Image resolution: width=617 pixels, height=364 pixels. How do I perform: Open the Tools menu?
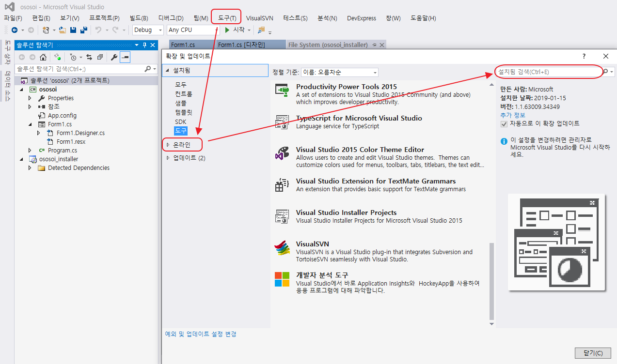pos(227,18)
